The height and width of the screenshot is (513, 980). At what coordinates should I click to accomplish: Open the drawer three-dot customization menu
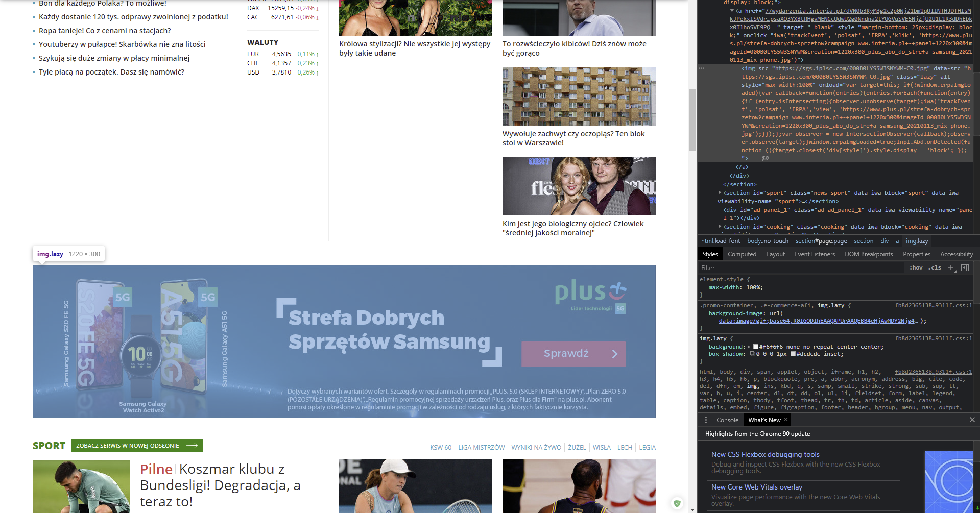pos(706,420)
